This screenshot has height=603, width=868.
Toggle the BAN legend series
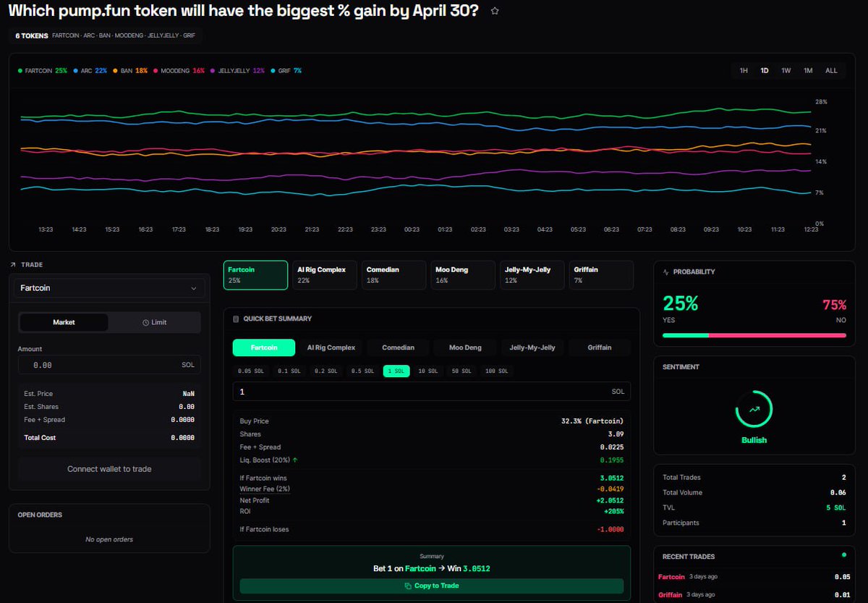coord(130,71)
